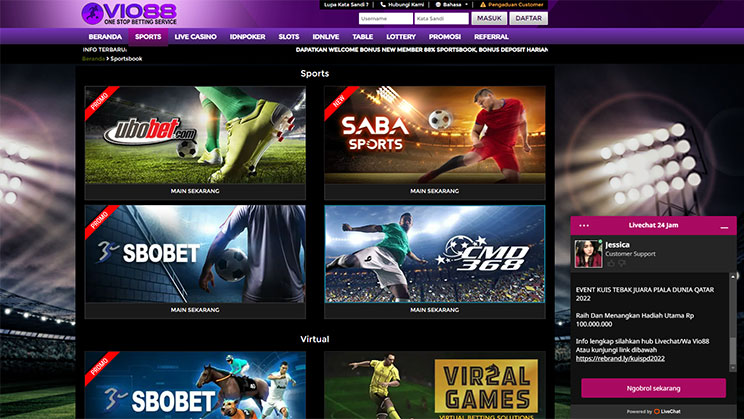
Task: Open the SABA Sports banner
Action: click(x=435, y=135)
